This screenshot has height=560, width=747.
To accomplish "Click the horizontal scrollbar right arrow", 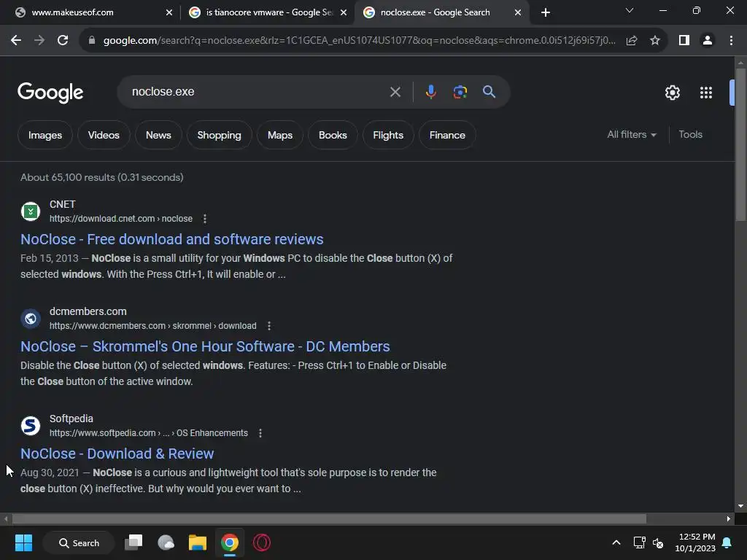I will (x=729, y=518).
